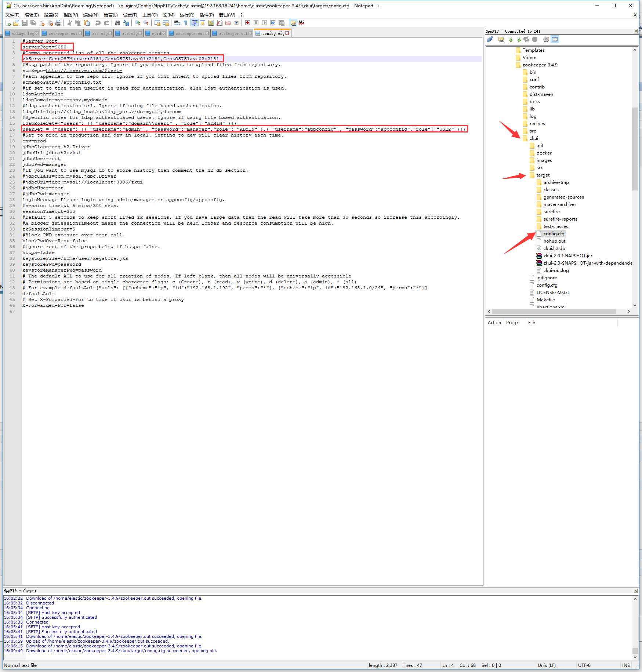The height and width of the screenshot is (672, 642).
Task: Click the Action column header
Action: click(494, 323)
